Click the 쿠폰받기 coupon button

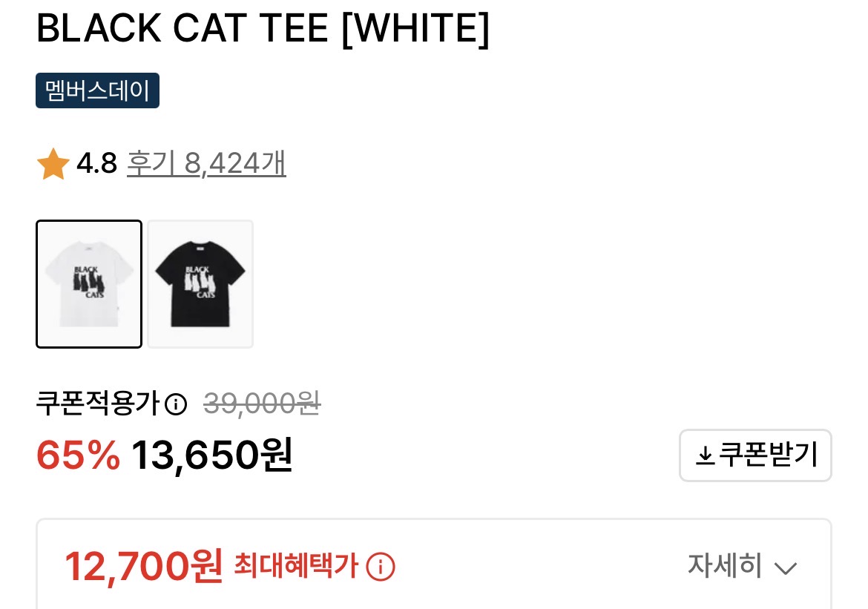(755, 455)
